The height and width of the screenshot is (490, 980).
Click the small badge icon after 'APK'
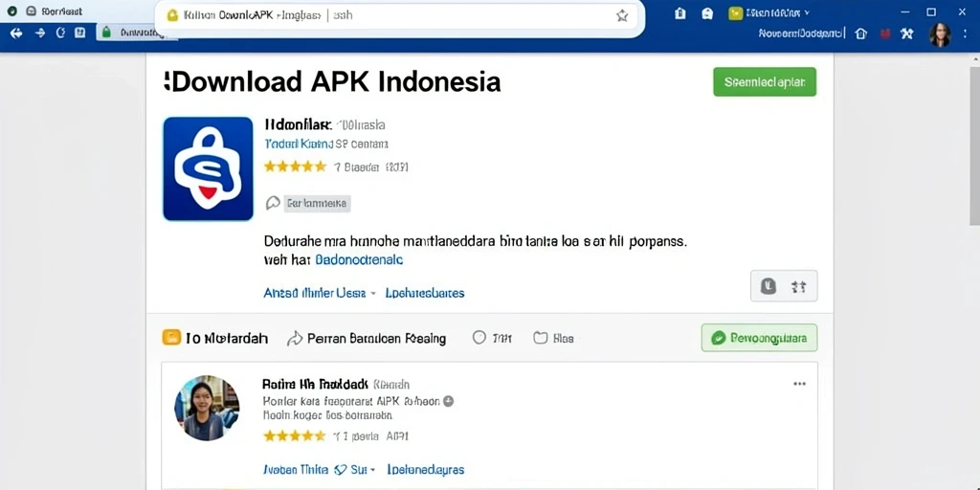click(x=448, y=401)
